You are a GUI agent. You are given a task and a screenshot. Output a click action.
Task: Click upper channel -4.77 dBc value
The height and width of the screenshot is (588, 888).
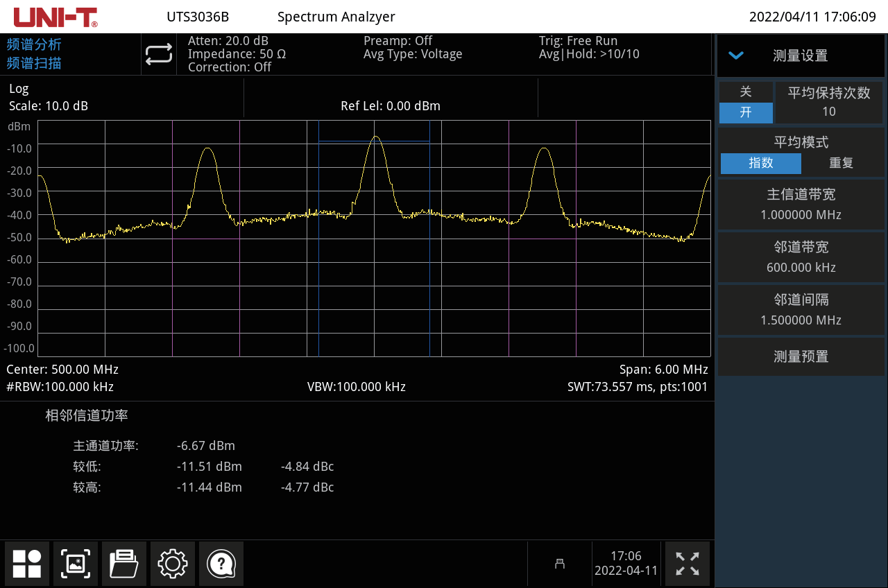[307, 487]
